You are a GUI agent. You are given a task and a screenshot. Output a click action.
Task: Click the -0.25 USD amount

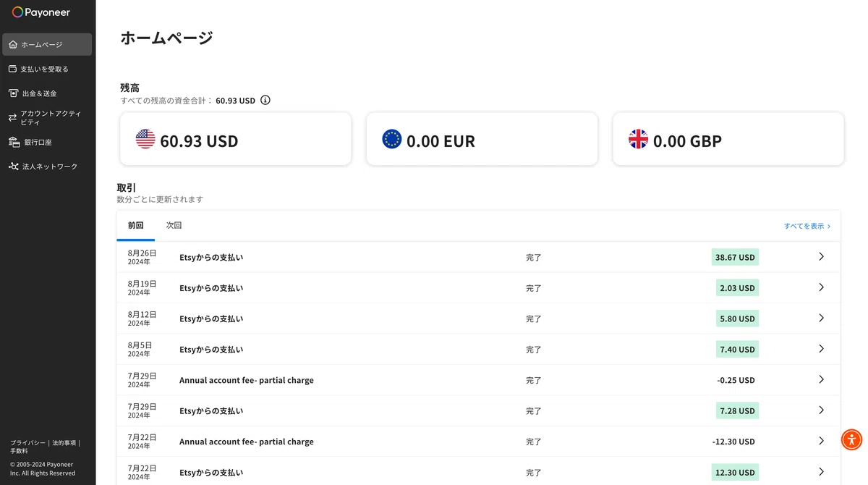pyautogui.click(x=736, y=380)
